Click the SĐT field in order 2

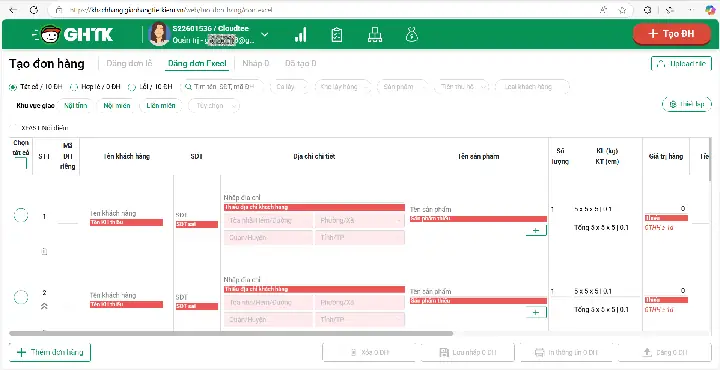coord(197,297)
